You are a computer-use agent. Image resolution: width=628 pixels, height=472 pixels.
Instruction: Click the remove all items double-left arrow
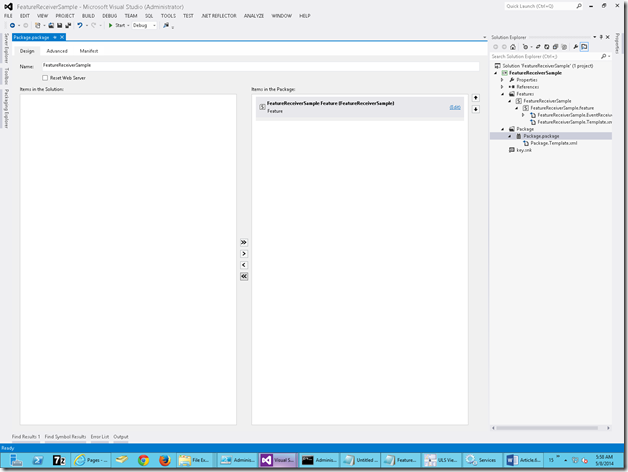click(244, 276)
